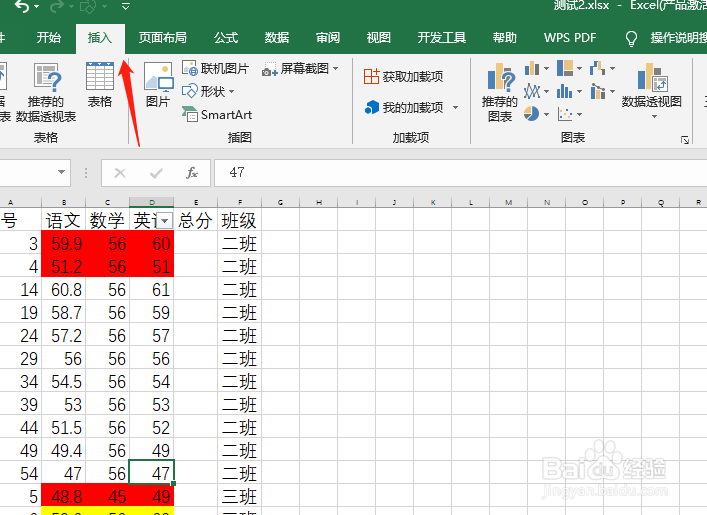Select column F header
707x515 pixels.
coord(239,202)
